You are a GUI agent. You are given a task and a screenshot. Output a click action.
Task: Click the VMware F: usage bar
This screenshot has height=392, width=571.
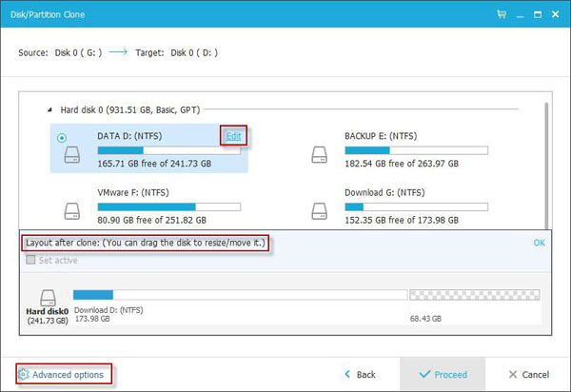point(169,207)
